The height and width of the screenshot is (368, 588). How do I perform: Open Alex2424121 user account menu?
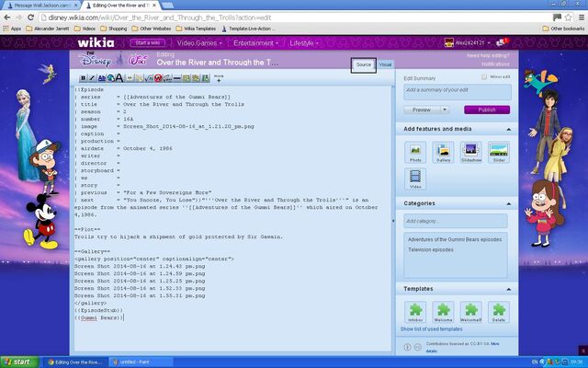pyautogui.click(x=468, y=43)
